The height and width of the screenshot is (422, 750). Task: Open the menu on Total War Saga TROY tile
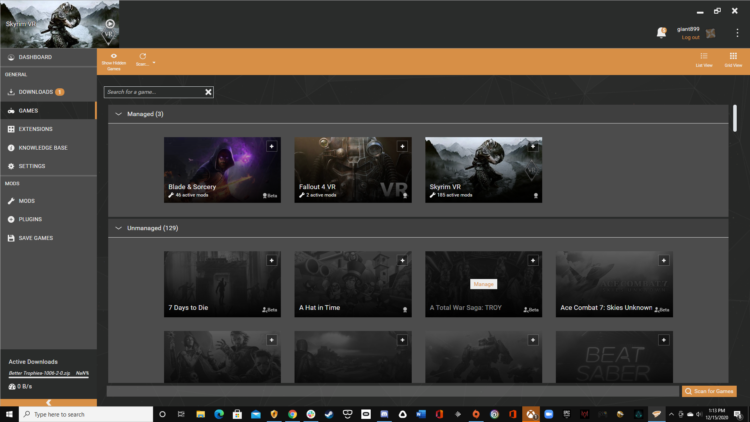pos(533,260)
